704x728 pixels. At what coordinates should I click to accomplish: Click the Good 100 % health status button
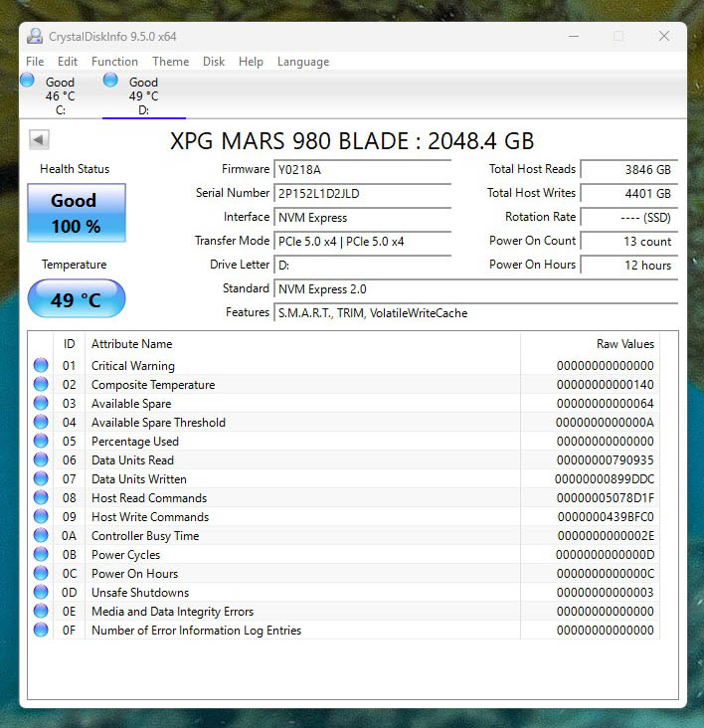coord(77,213)
